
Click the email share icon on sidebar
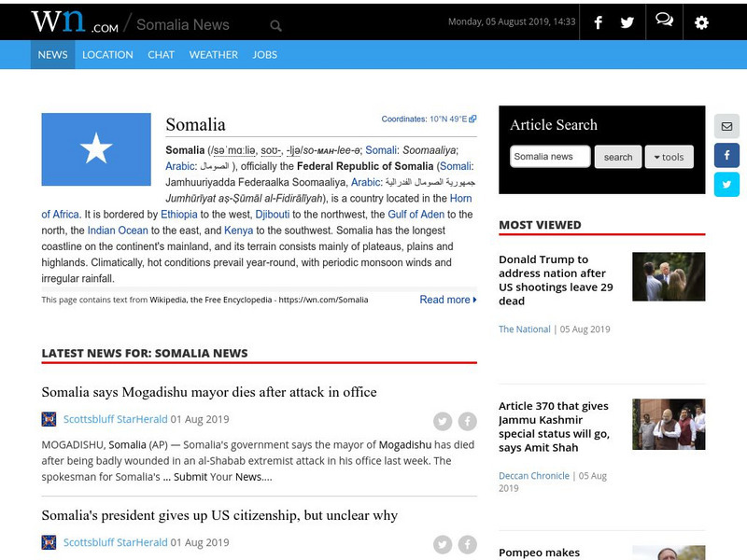pos(726,127)
